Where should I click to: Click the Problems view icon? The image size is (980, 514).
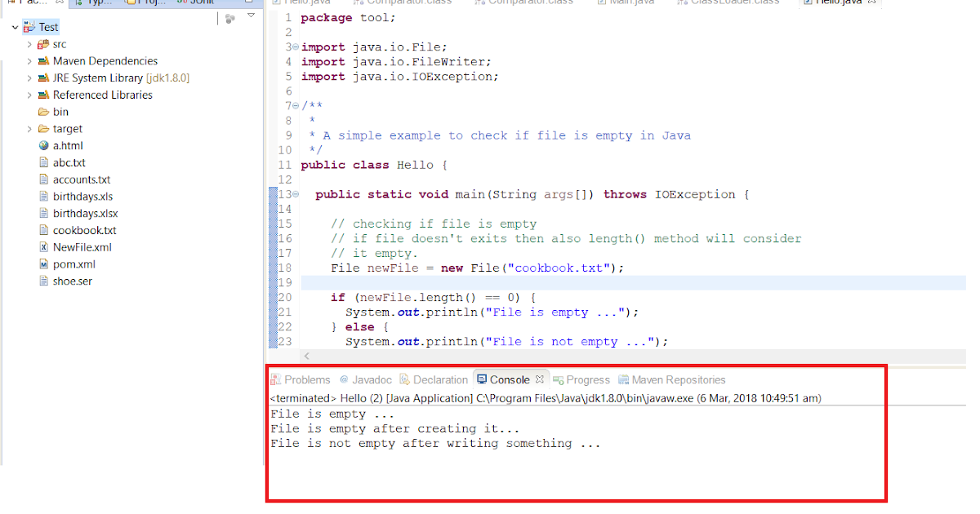(278, 379)
